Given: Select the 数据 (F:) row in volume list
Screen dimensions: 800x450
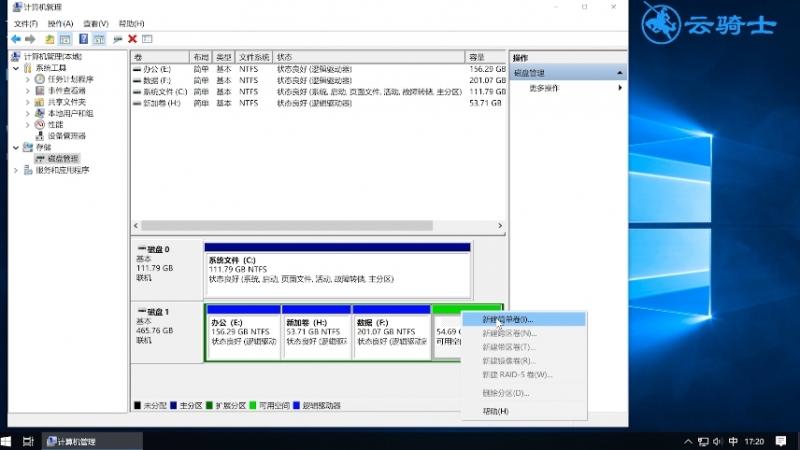Looking at the screenshot, I should tap(319, 80).
